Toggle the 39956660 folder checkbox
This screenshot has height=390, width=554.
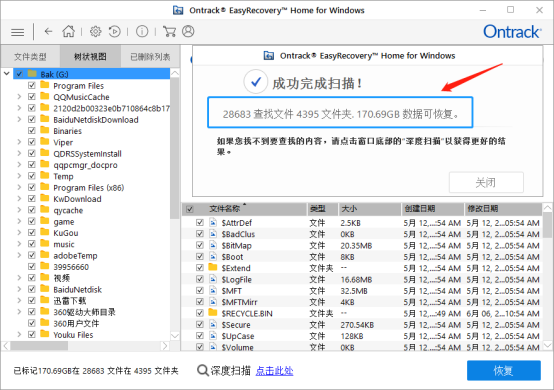(32, 266)
